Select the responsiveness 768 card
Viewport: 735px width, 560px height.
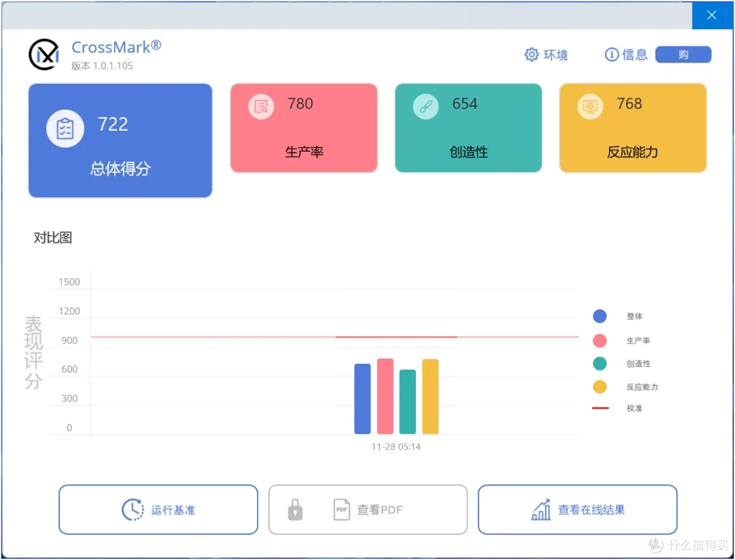tap(633, 128)
